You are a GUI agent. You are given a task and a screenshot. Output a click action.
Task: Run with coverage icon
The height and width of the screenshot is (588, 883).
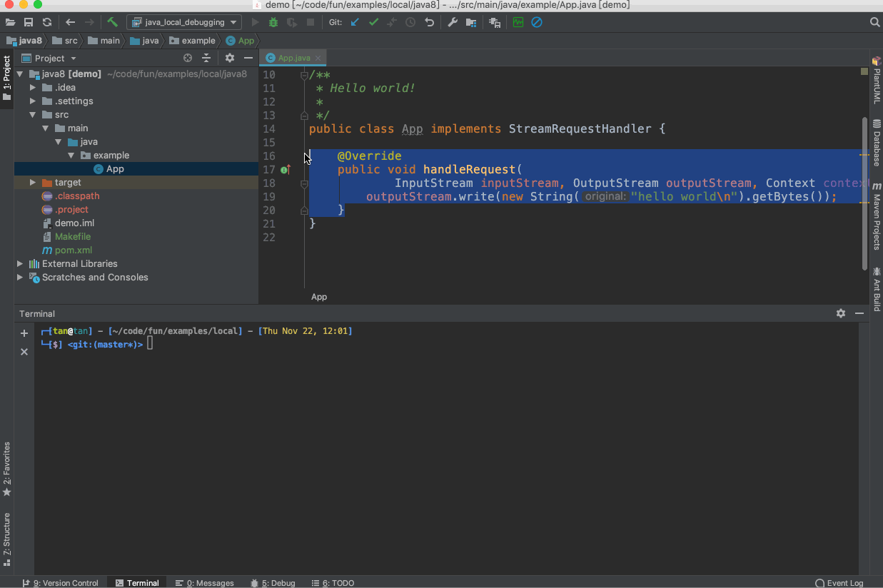(x=292, y=22)
